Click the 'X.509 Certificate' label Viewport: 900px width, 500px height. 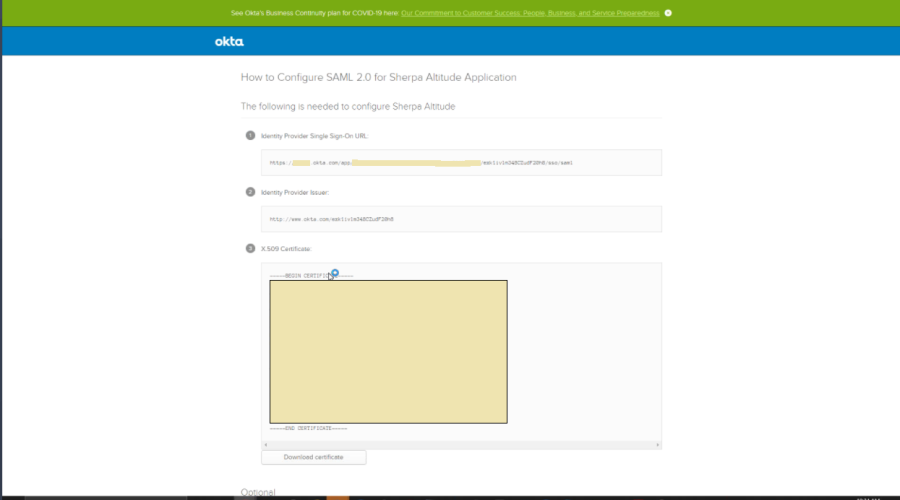pyautogui.click(x=286, y=248)
